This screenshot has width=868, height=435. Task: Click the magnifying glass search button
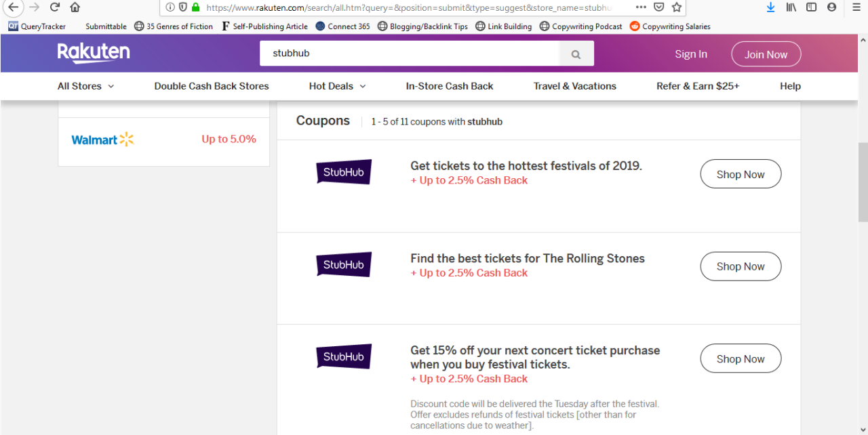(576, 54)
